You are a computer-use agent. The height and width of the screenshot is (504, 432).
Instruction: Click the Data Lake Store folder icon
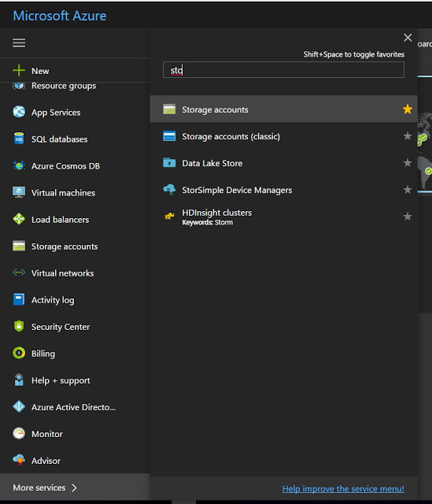point(169,163)
